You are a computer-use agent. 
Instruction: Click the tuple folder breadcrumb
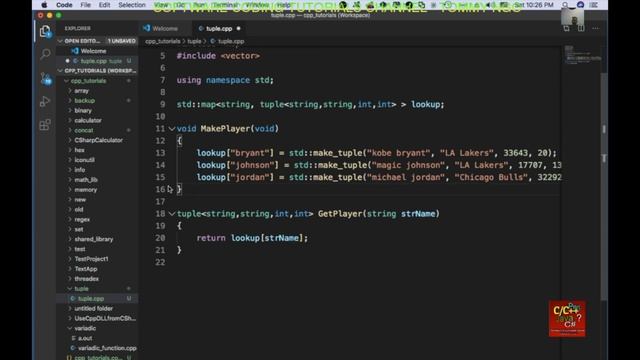(194, 41)
